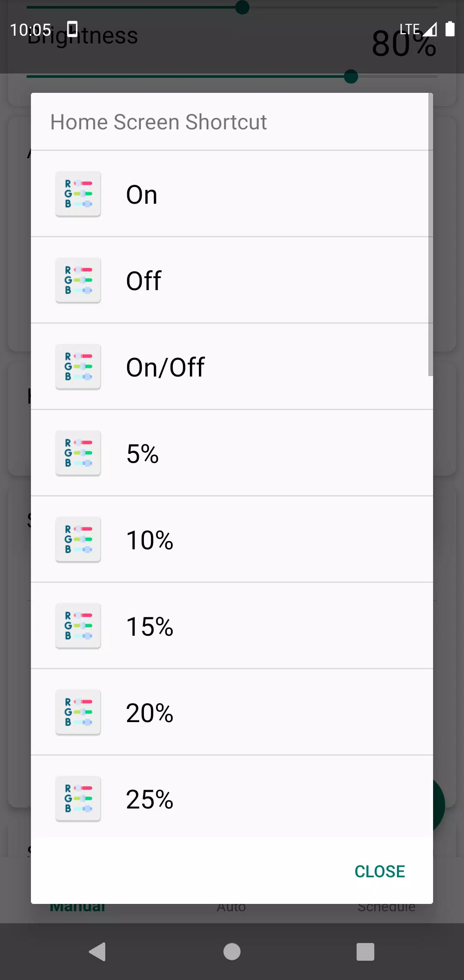Tap the RGB icon beside 10%

click(78, 539)
